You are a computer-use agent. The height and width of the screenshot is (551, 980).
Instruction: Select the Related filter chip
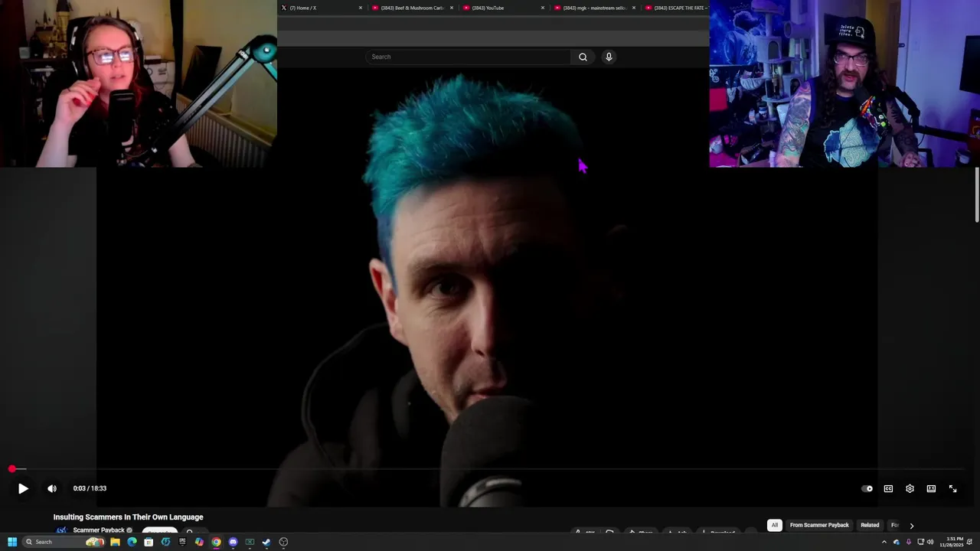point(870,525)
